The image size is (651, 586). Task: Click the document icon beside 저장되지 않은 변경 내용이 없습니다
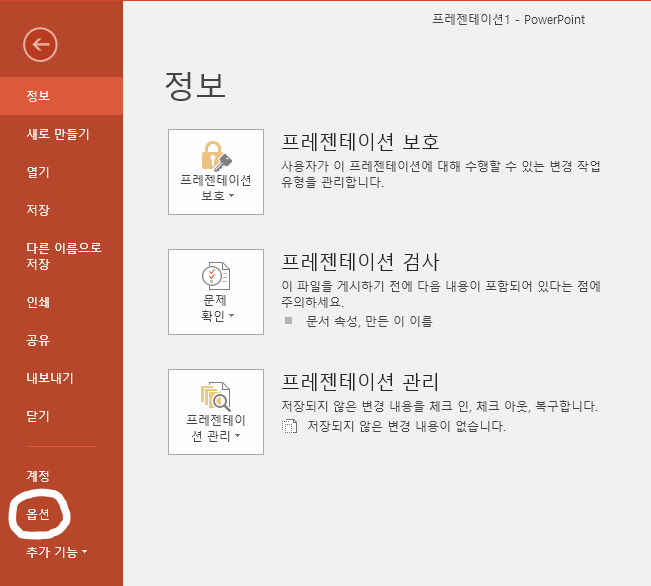[289, 426]
